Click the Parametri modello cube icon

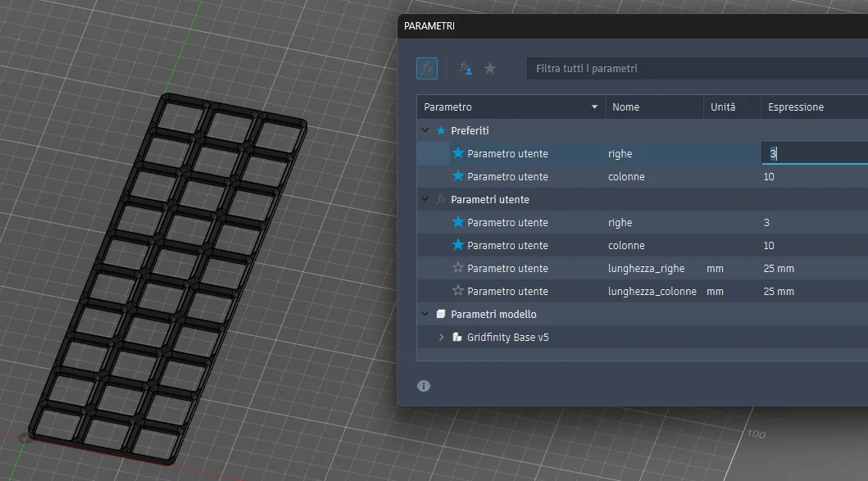(x=441, y=314)
